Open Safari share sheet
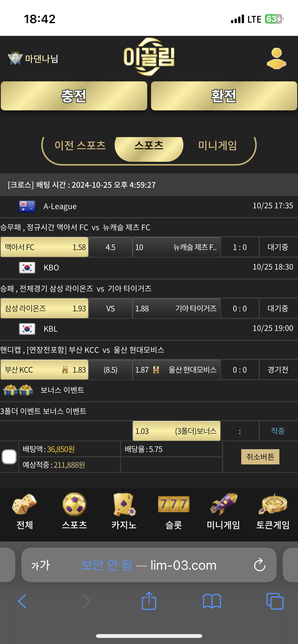 pyautogui.click(x=149, y=601)
